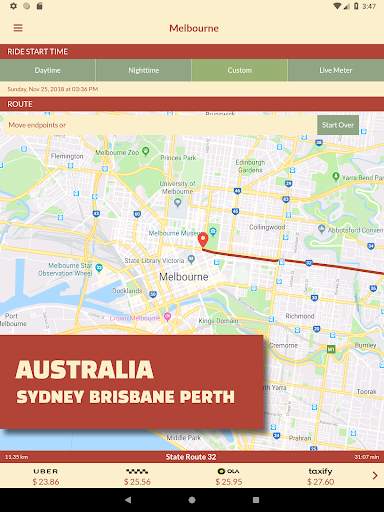Tap the Prahran label on map
Viewport: 384px width, 512px height.
pyautogui.click(x=300, y=438)
